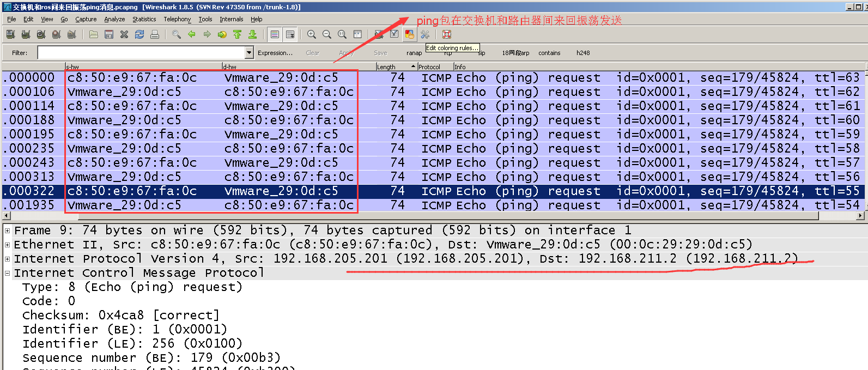Start a new live capture
The height and width of the screenshot is (370, 868).
click(x=41, y=34)
